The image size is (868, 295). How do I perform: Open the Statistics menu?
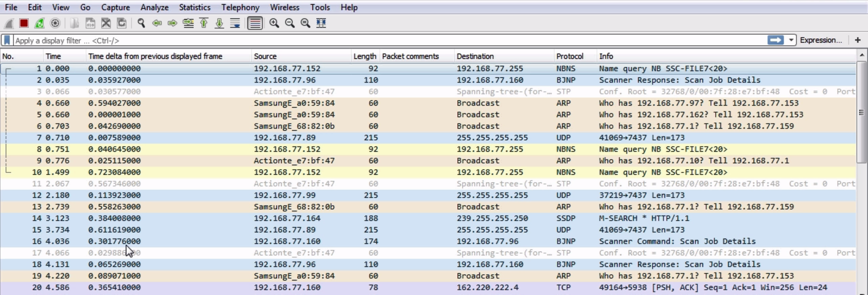[x=194, y=7]
